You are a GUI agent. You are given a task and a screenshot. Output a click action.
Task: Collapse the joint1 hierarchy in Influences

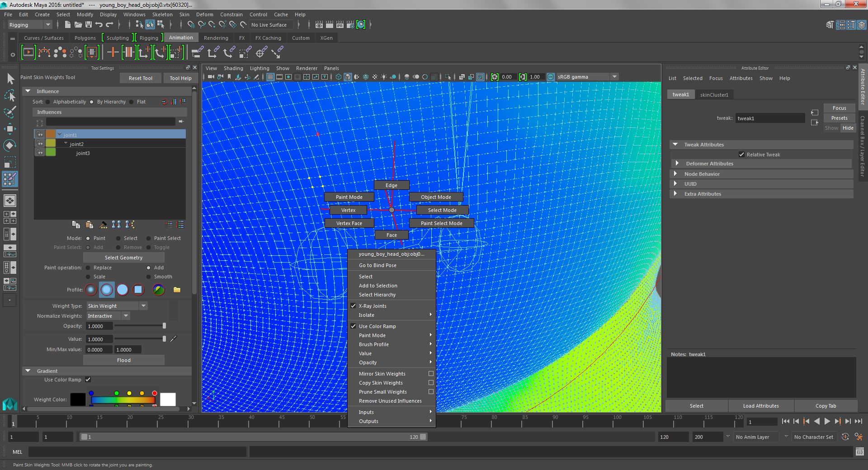[59, 134]
